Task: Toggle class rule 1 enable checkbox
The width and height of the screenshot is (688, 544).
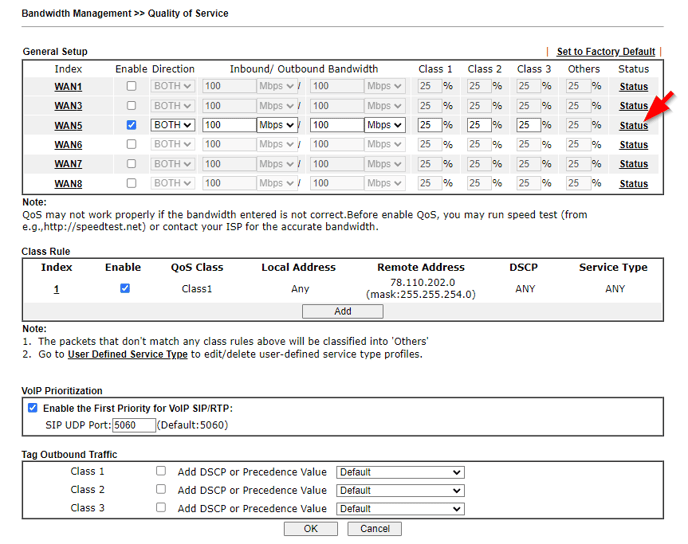Action: tap(125, 288)
